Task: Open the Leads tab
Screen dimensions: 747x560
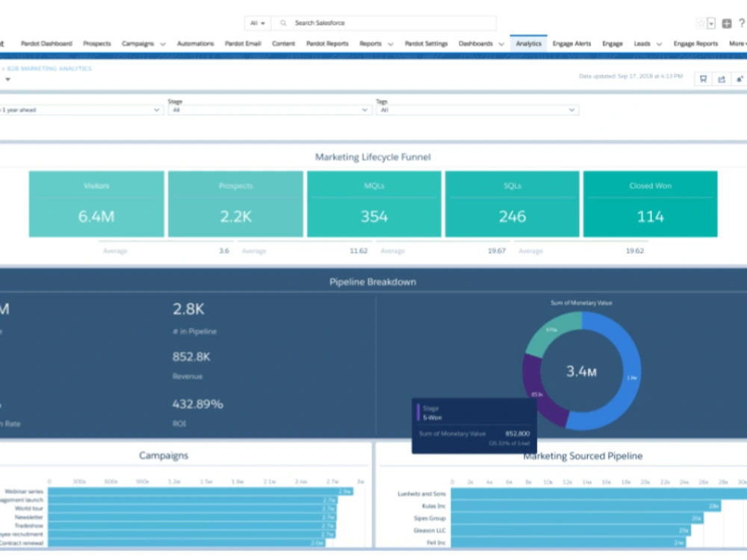Action: (x=642, y=43)
